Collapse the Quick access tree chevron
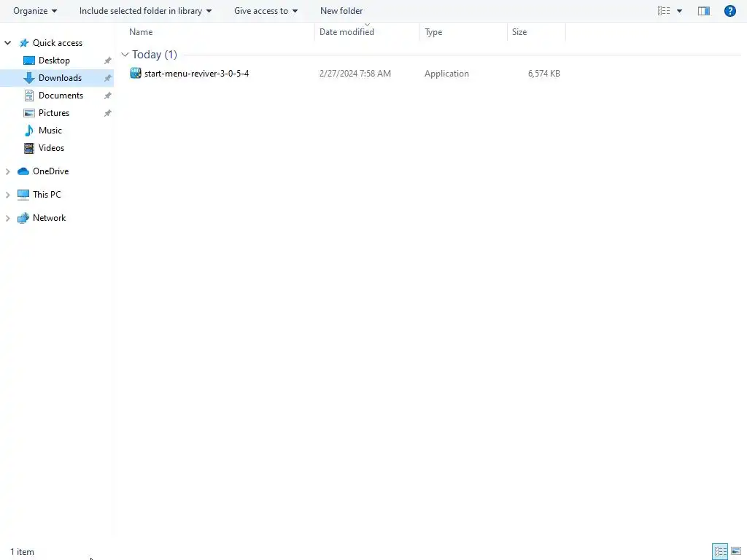Image resolution: width=747 pixels, height=560 pixels. tap(7, 43)
